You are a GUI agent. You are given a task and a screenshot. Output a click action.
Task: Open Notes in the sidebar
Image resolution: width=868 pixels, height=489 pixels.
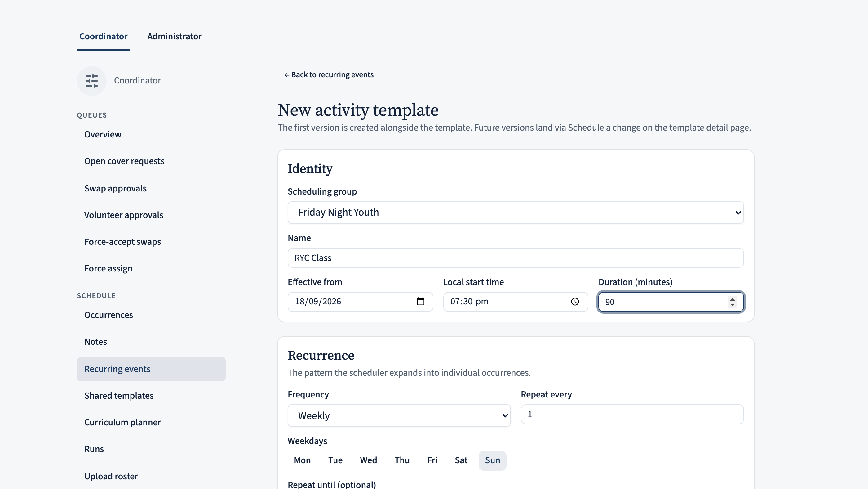pyautogui.click(x=151, y=342)
